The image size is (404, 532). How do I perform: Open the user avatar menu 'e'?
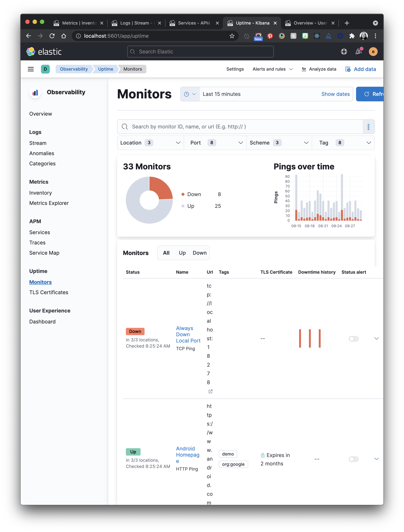373,51
